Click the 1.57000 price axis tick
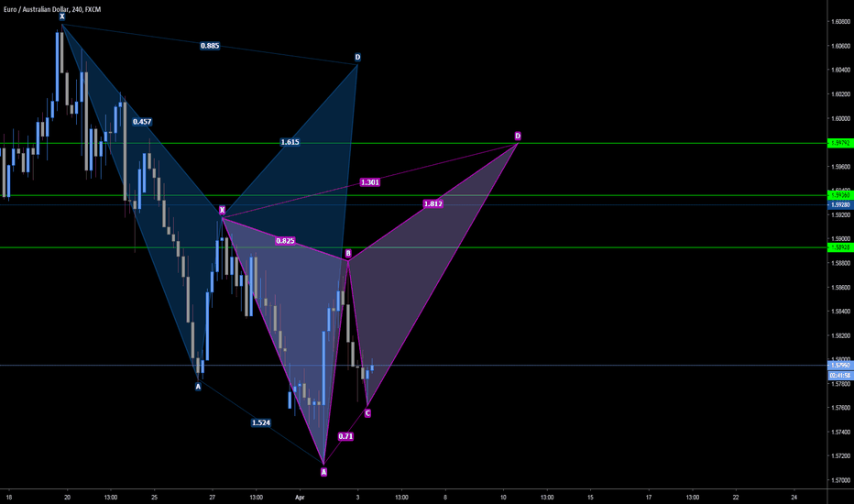854x504 pixels. [x=840, y=480]
